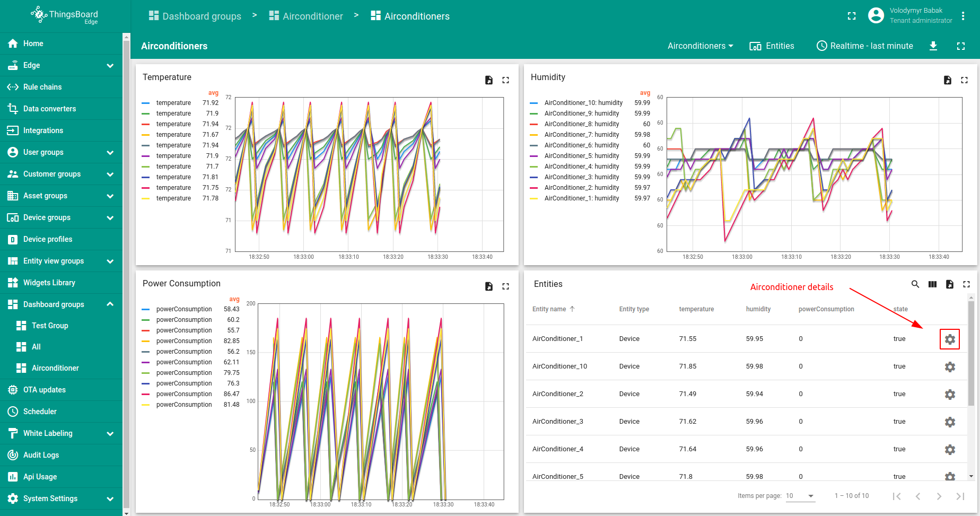Expand Temperature widget to fullscreen
This screenshot has height=516, width=980.
(x=505, y=80)
